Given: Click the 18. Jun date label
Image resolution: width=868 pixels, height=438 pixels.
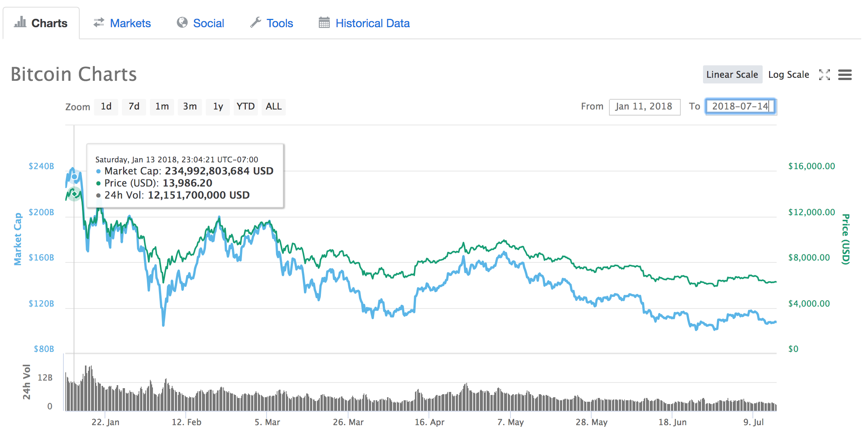Looking at the screenshot, I should [672, 422].
